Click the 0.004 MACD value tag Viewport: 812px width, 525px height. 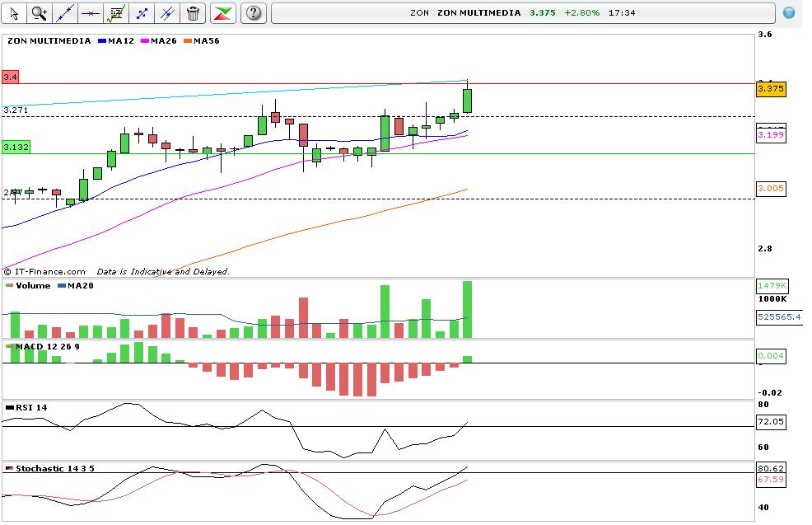click(771, 356)
